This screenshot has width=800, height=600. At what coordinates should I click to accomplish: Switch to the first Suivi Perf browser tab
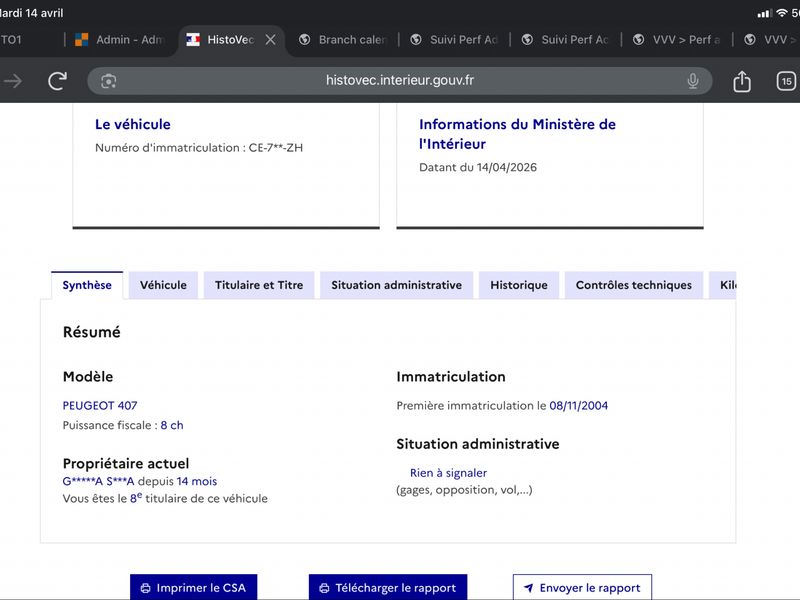(454, 40)
